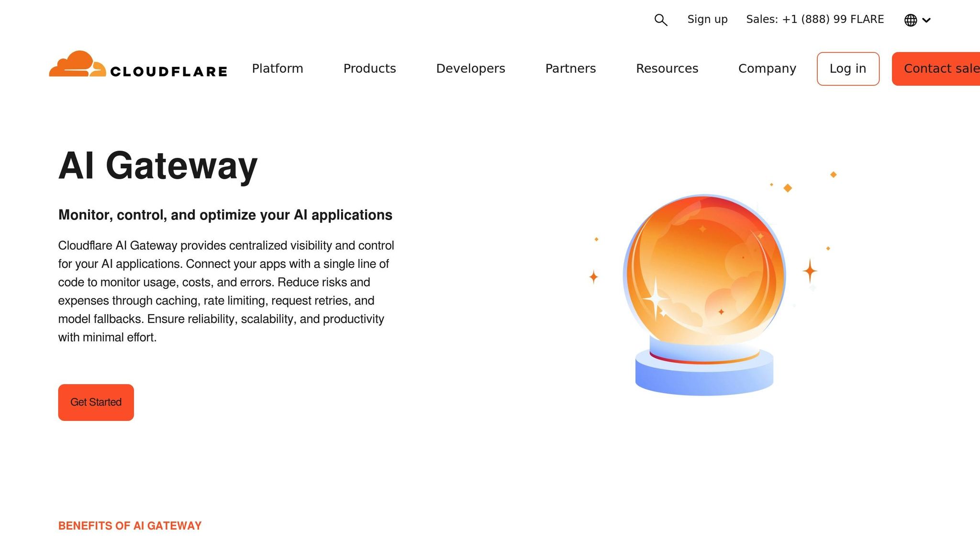
Task: Click the Get Started button
Action: point(96,402)
